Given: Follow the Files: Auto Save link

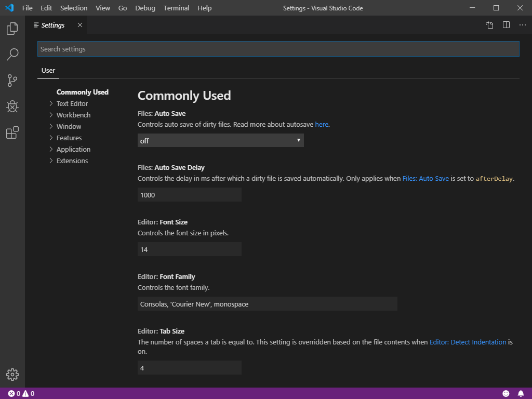Looking at the screenshot, I should [x=425, y=179].
